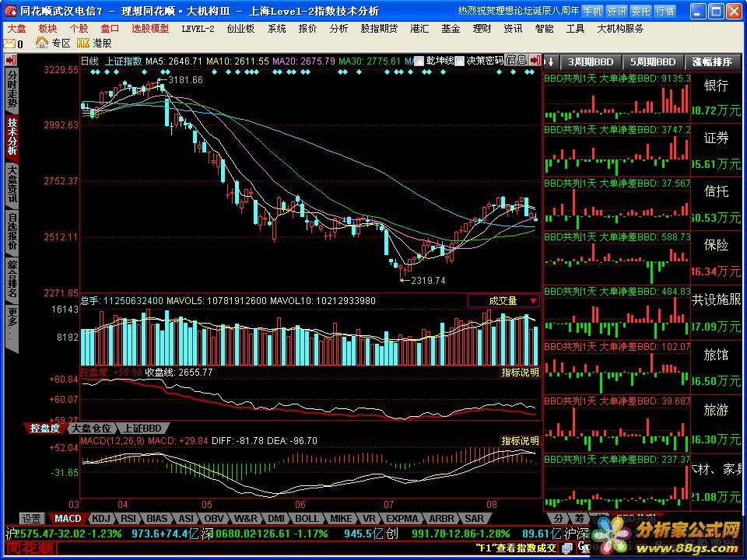Screen dimensions: 747x560
Task: Select the 保险 sector row
Action: click(x=643, y=258)
